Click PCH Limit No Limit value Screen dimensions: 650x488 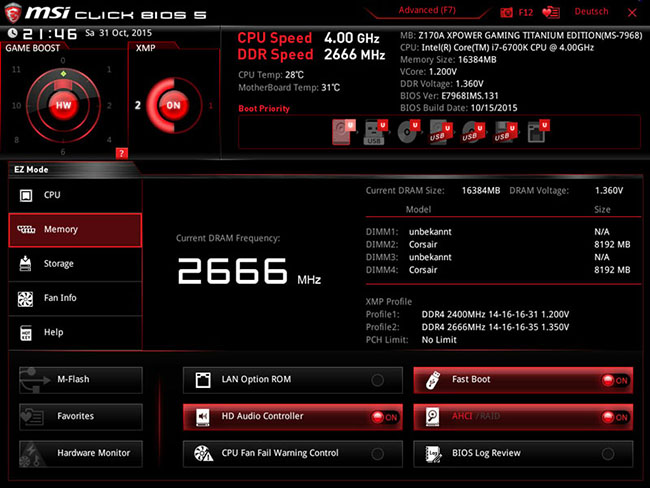(439, 340)
